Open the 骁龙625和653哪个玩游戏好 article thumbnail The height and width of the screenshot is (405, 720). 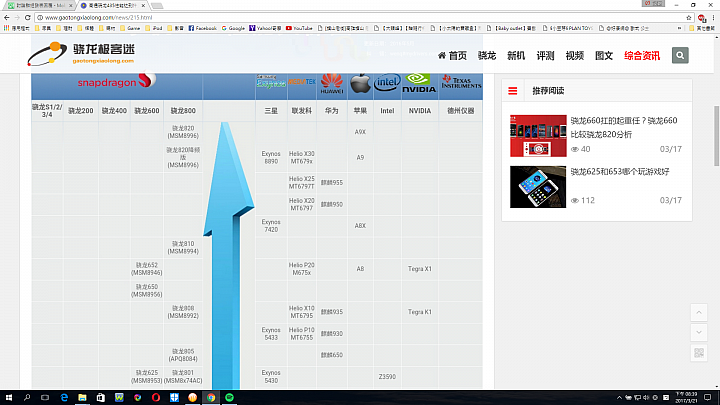pos(538,187)
